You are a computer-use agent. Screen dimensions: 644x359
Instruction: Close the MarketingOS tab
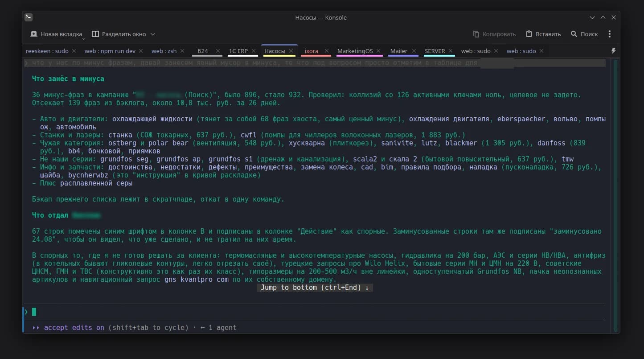379,51
